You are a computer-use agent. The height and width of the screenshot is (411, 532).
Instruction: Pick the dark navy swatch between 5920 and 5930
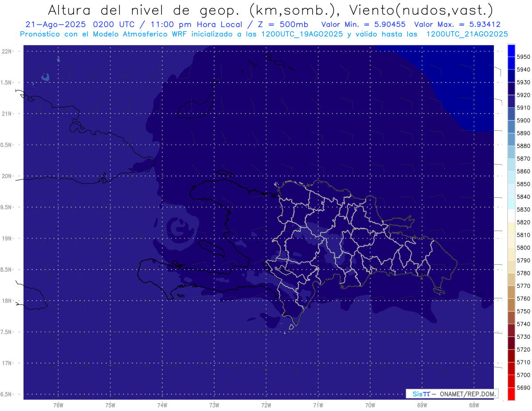[x=511, y=88]
